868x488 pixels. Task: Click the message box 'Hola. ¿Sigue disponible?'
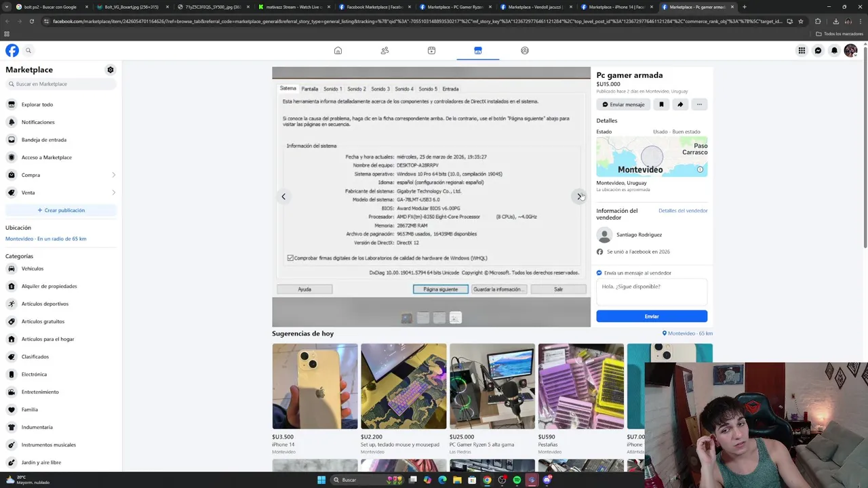point(652,292)
